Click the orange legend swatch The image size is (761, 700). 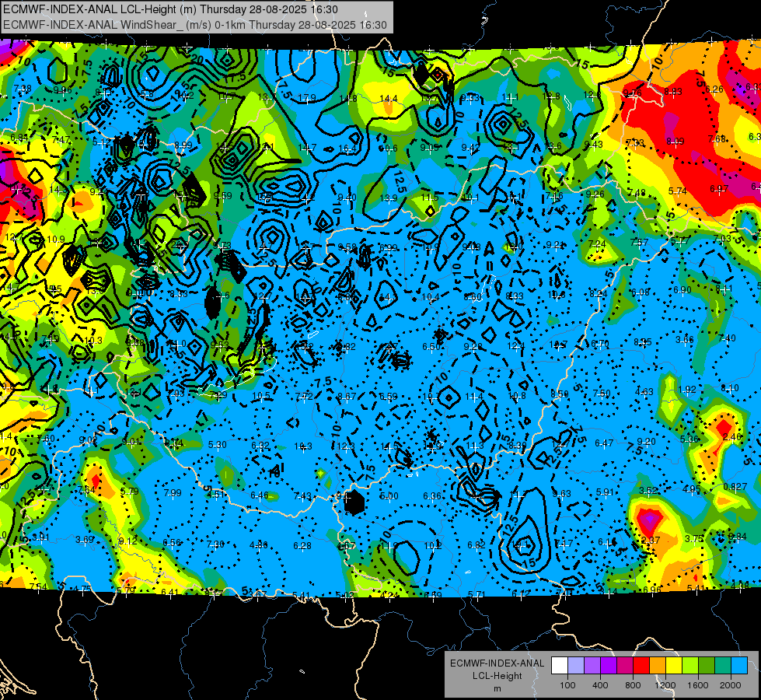pyautogui.click(x=657, y=666)
